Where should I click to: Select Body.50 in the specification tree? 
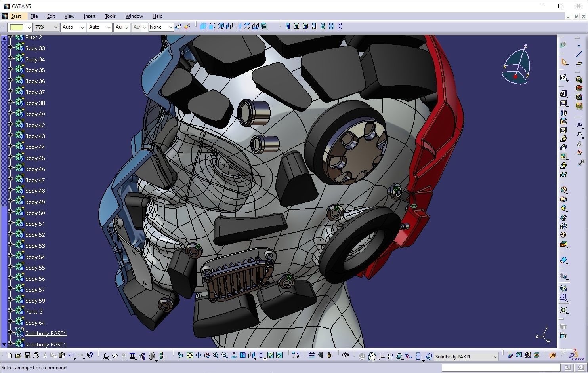[x=35, y=213]
